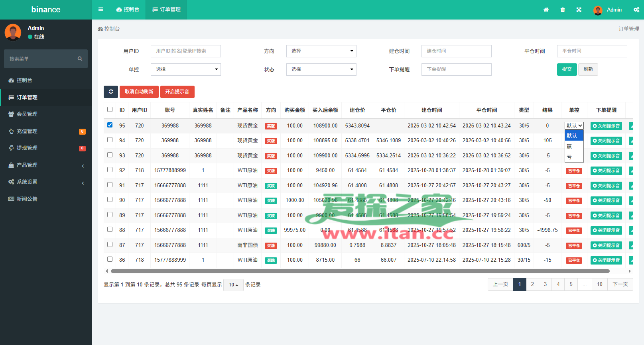Click the search icon in sidebar search box
Viewport: 644px width, 345px height.
(80, 59)
